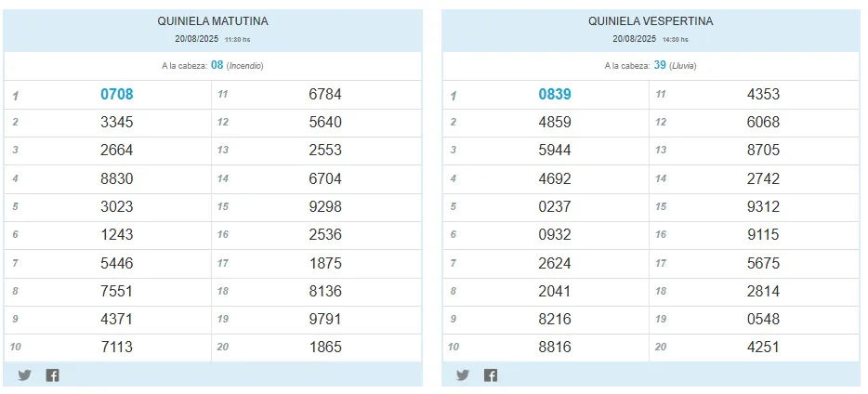
Task: Select Matutina position 20 number 1865
Action: (x=325, y=347)
